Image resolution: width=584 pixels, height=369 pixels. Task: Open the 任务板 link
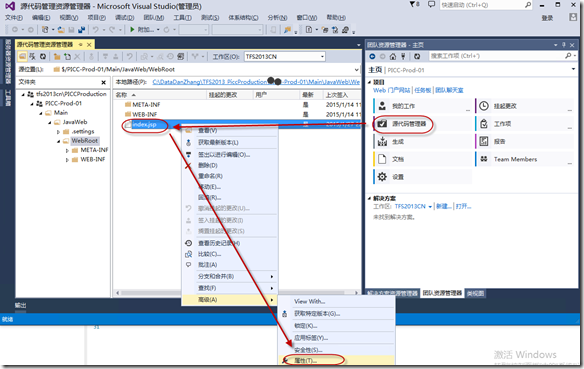click(x=423, y=90)
